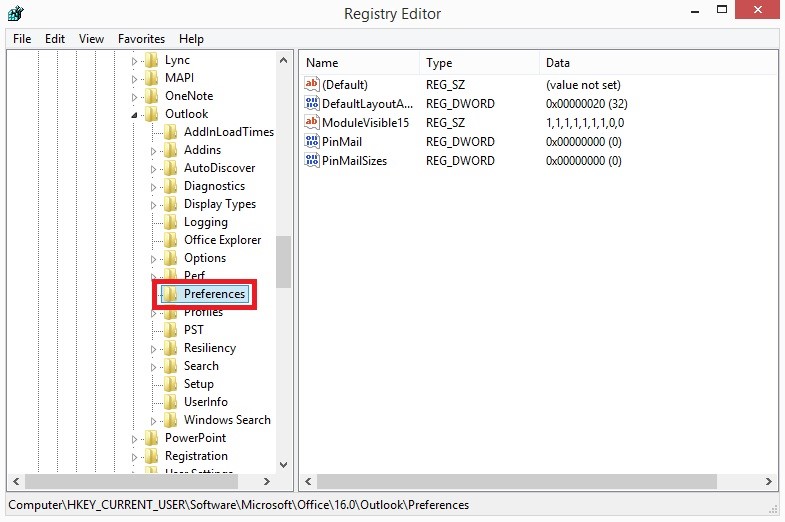Screen dimensions: 785x522
Task: Open the Help menu
Action: coord(191,39)
